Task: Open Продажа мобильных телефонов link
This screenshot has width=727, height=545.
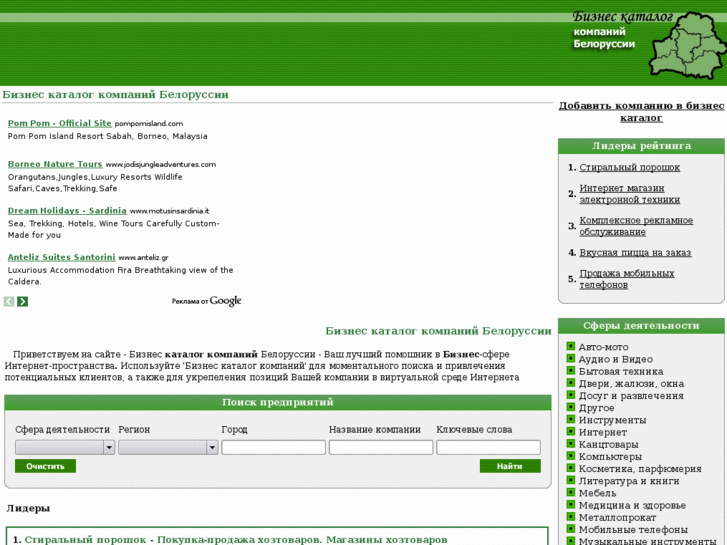Action: [x=627, y=279]
